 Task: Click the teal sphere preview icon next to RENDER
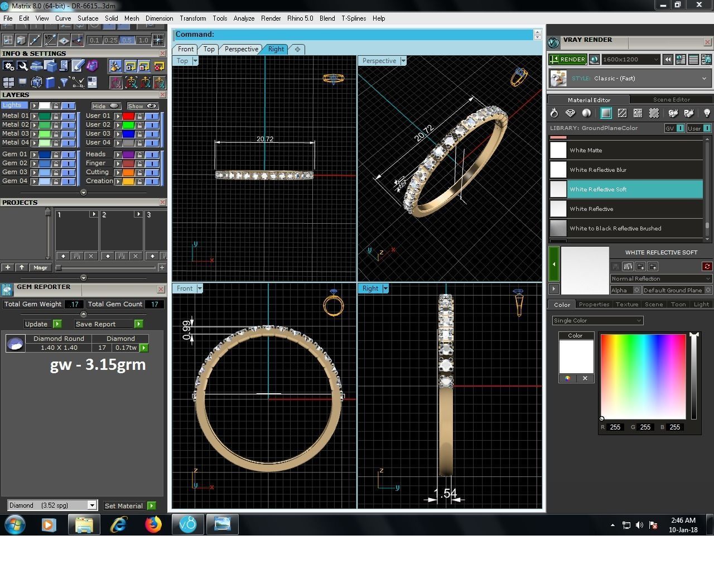pos(594,59)
